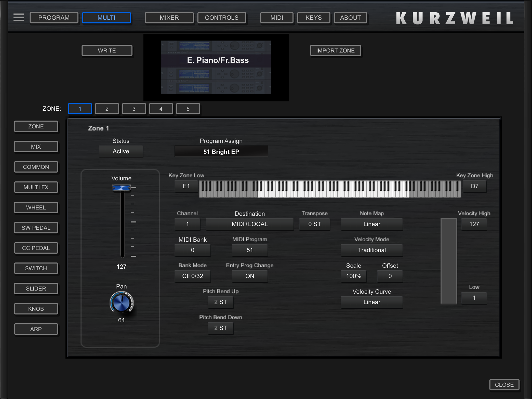Screen dimensions: 532x399
Task: Open the CC PEDAL settings page
Action: [36, 248]
